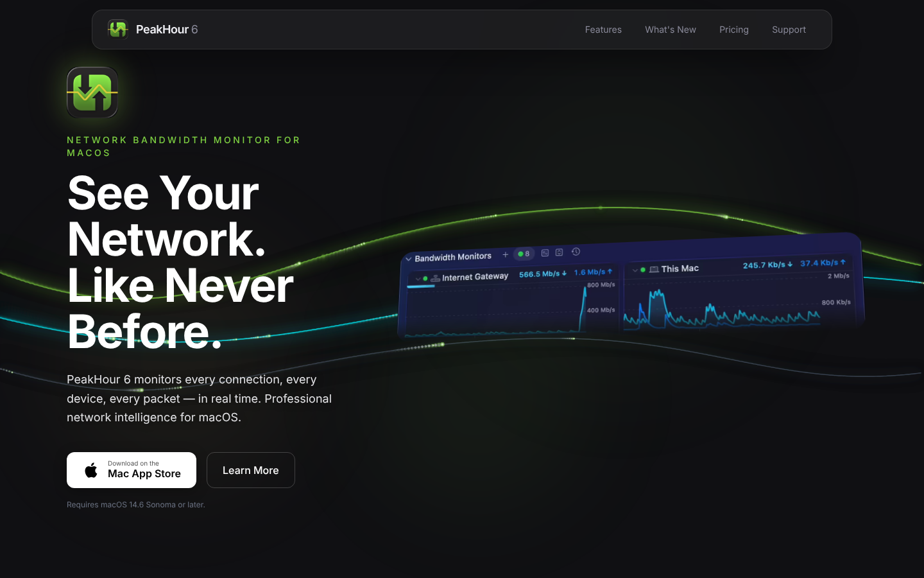Collapse the This Mac monitor chevron

[x=635, y=270]
